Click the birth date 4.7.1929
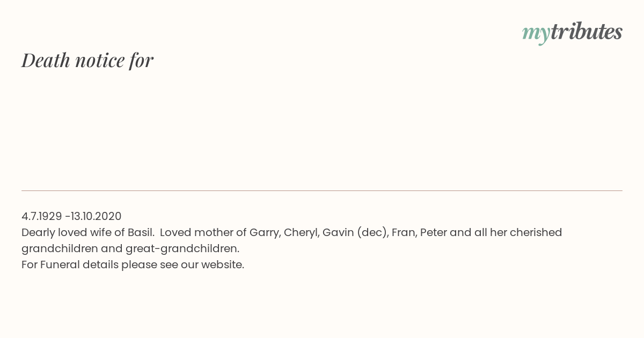The height and width of the screenshot is (338, 644). pos(41,216)
